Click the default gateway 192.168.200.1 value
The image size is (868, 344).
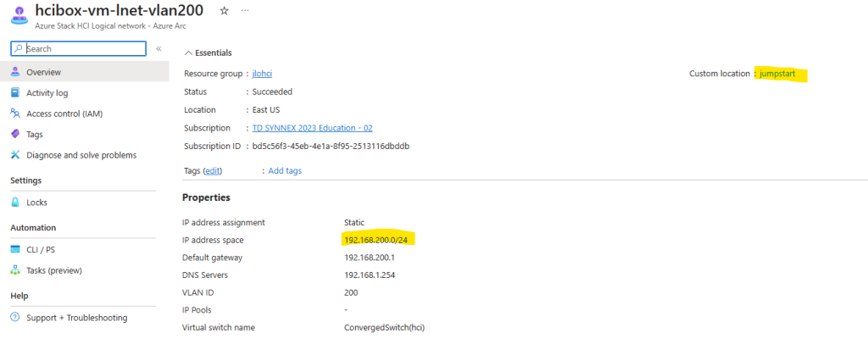pyautogui.click(x=370, y=258)
